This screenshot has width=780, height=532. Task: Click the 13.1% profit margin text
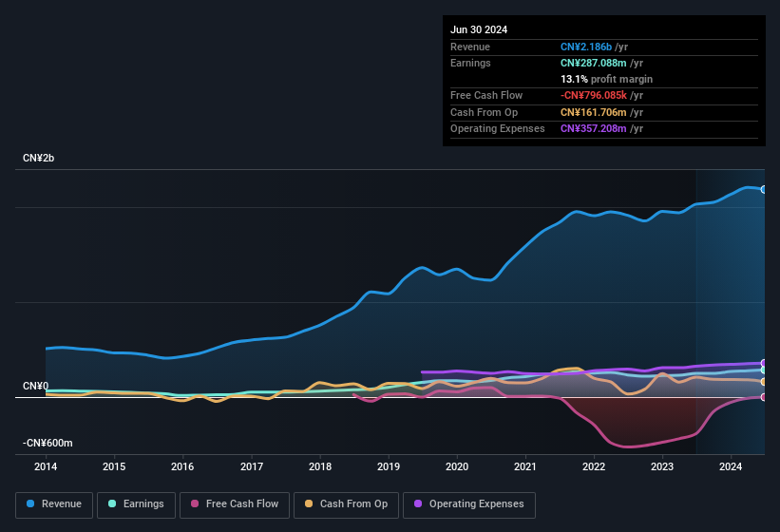coord(606,79)
